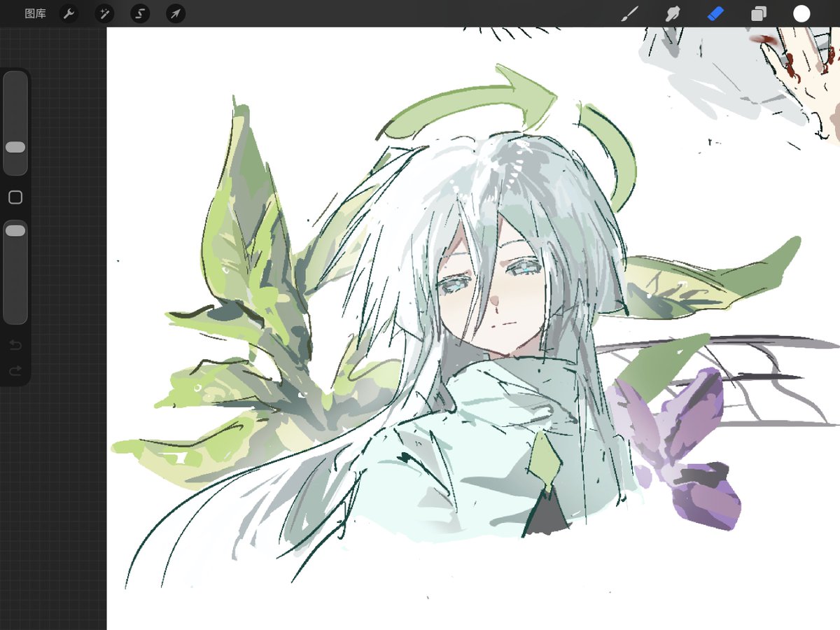Image resolution: width=840 pixels, height=630 pixels.
Task: Select the Smudge tool
Action: 672,13
